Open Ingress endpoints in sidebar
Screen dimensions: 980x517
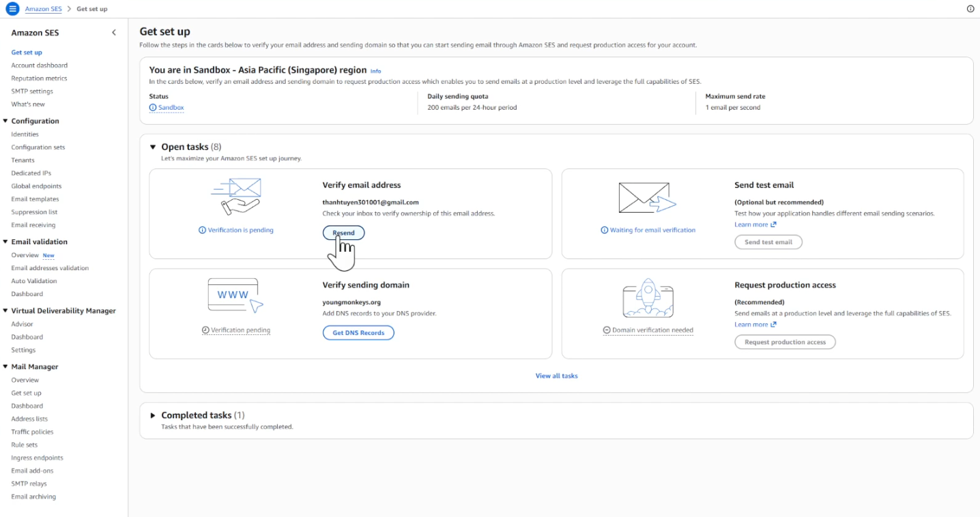coord(37,458)
